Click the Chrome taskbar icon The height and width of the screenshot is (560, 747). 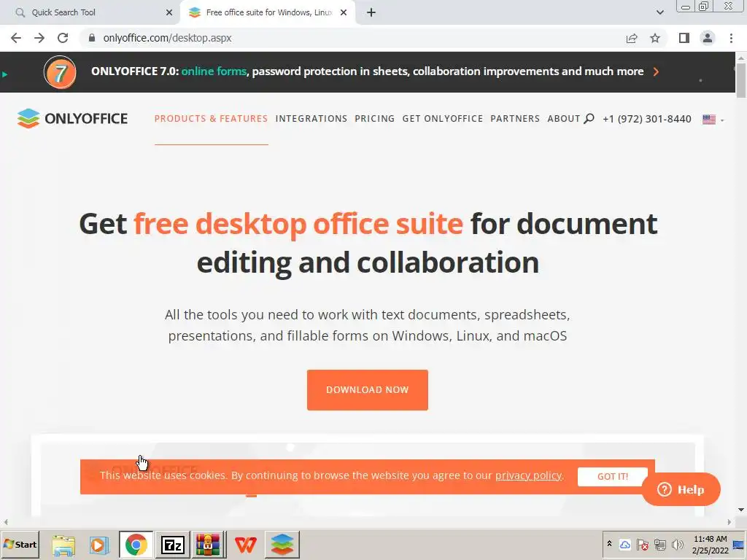click(136, 545)
